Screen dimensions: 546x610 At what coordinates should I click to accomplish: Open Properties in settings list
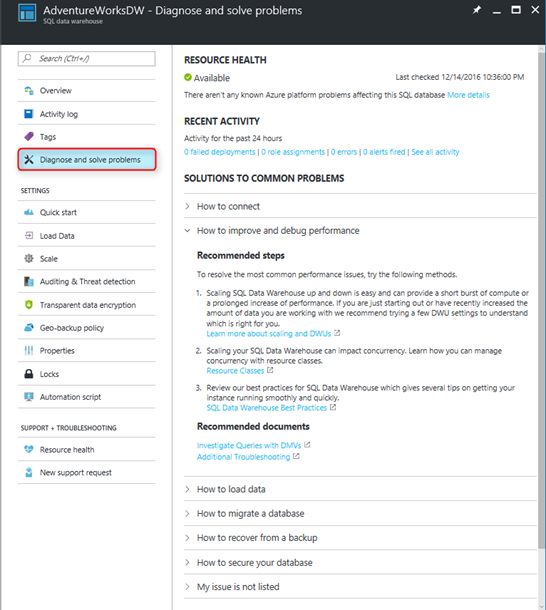86,351
